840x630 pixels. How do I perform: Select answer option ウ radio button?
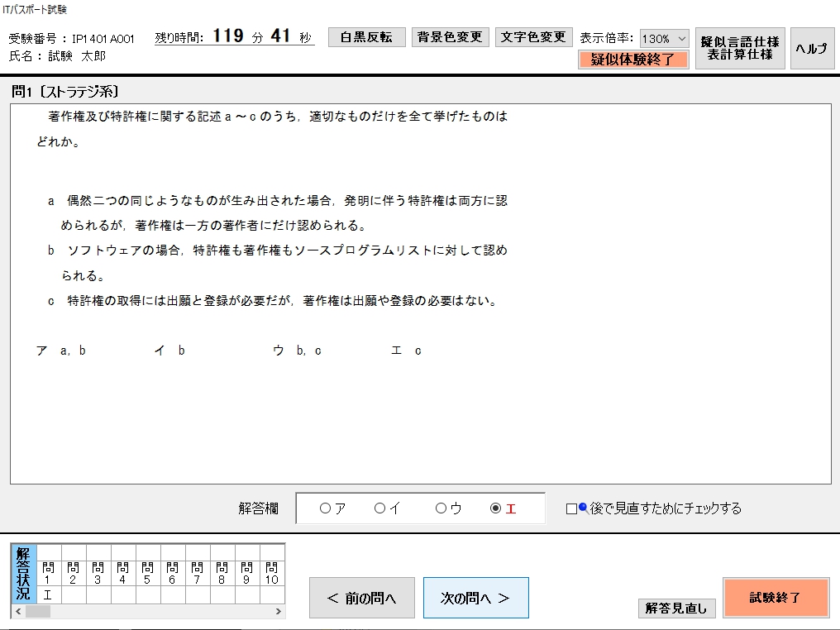[x=441, y=509]
